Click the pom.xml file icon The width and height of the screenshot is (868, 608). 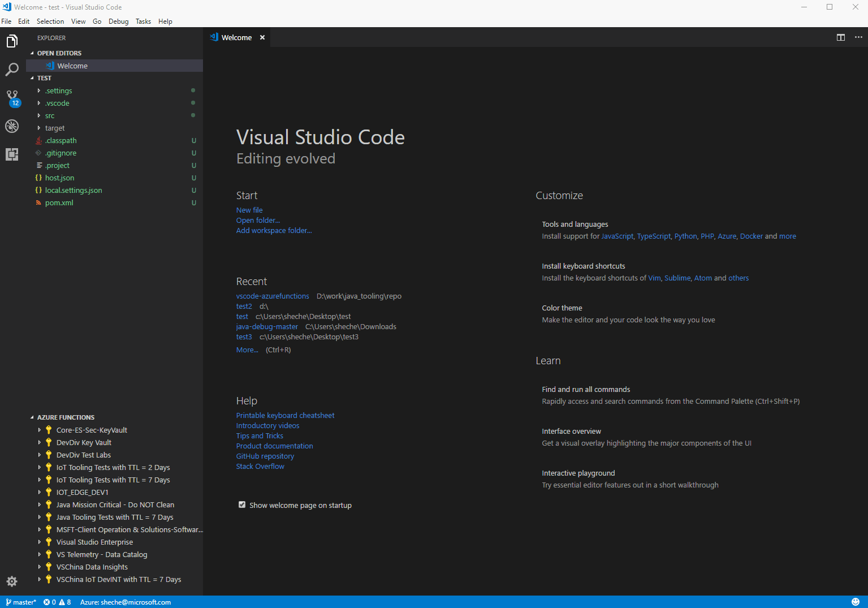click(x=38, y=202)
